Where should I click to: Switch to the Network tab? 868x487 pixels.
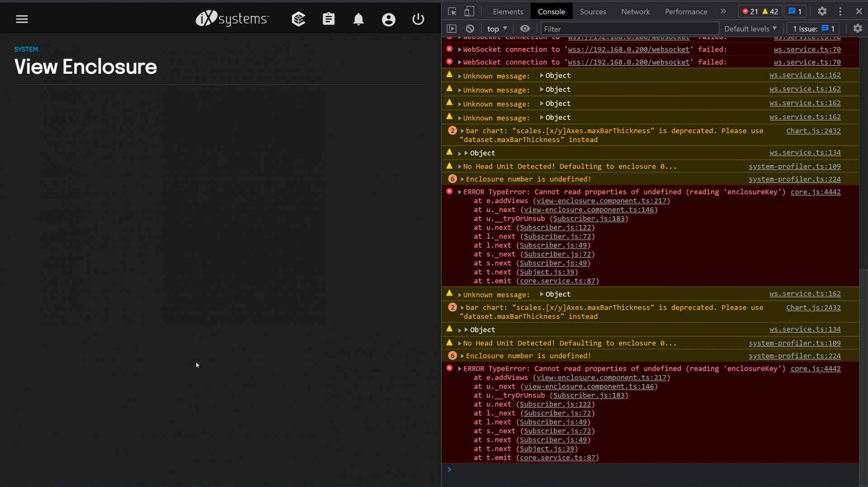[635, 12]
